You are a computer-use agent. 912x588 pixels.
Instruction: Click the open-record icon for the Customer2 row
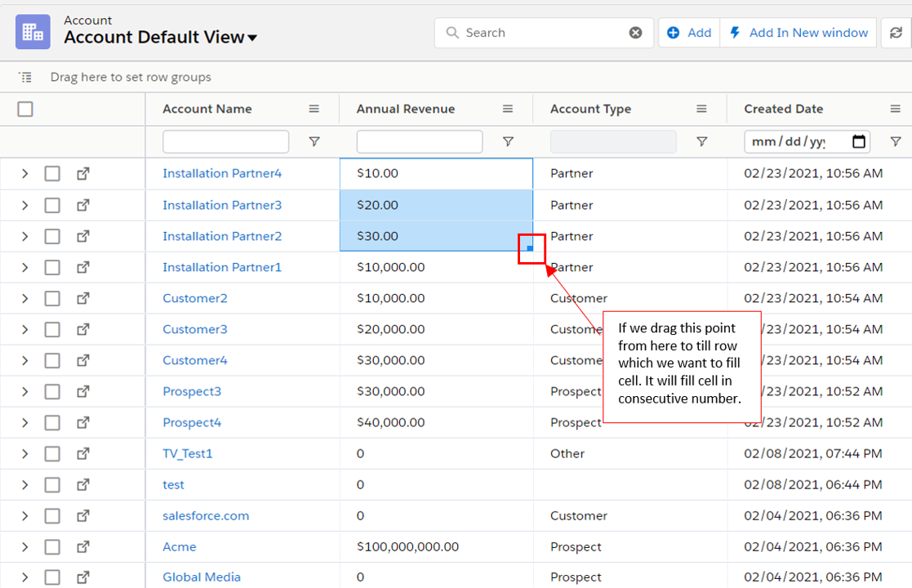[x=83, y=299]
